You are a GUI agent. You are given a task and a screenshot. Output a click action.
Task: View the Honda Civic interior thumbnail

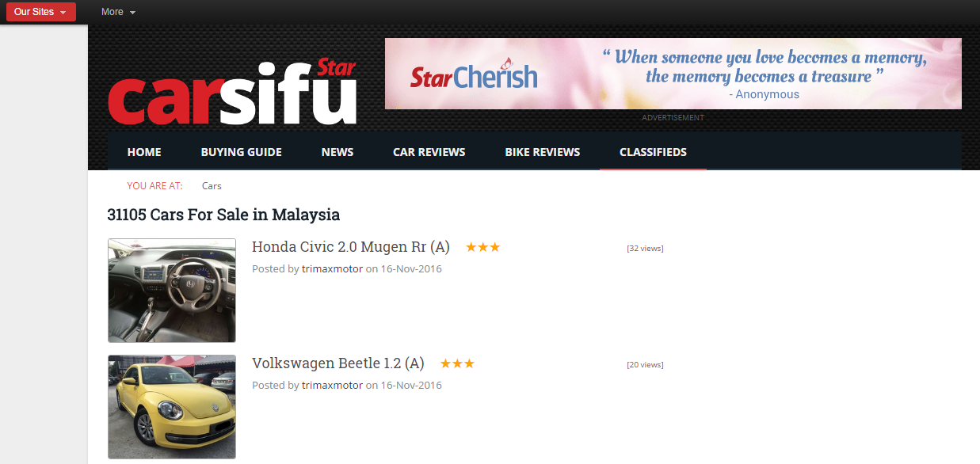pos(172,291)
